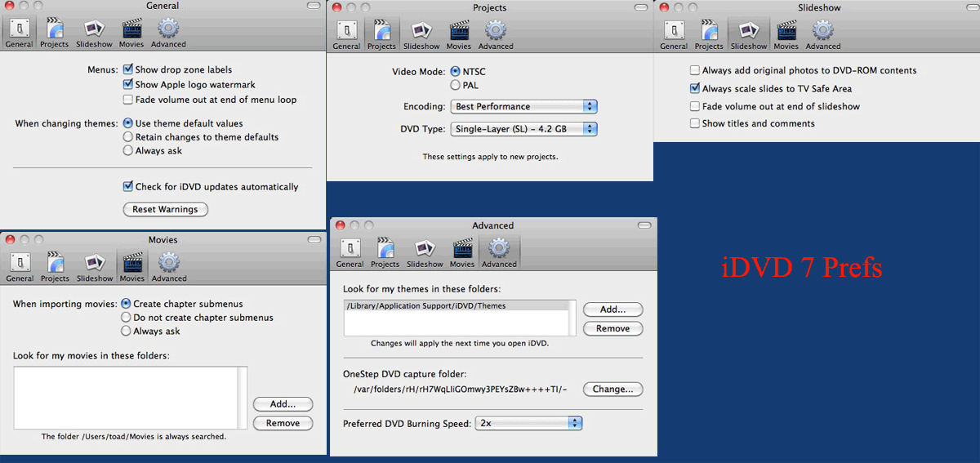This screenshot has width=980, height=463.
Task: Click Advanced gear in Slideshow window toolbar
Action: tap(823, 35)
